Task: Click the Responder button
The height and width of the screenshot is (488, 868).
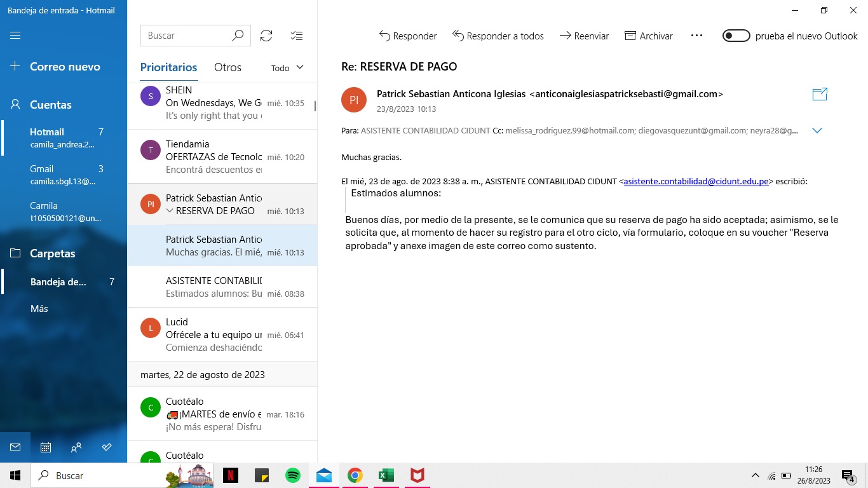Action: pos(408,36)
